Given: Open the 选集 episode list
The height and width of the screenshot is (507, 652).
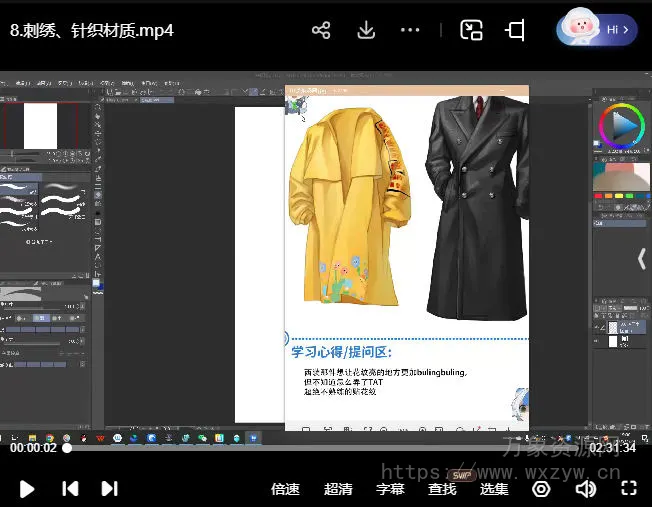Looking at the screenshot, I should pyautogui.click(x=494, y=489).
